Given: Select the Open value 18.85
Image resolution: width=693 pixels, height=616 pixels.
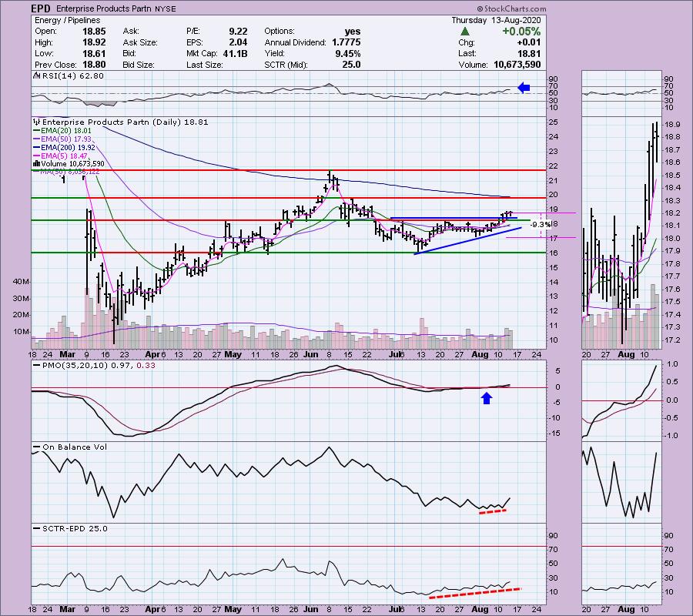Looking at the screenshot, I should 94,32.
